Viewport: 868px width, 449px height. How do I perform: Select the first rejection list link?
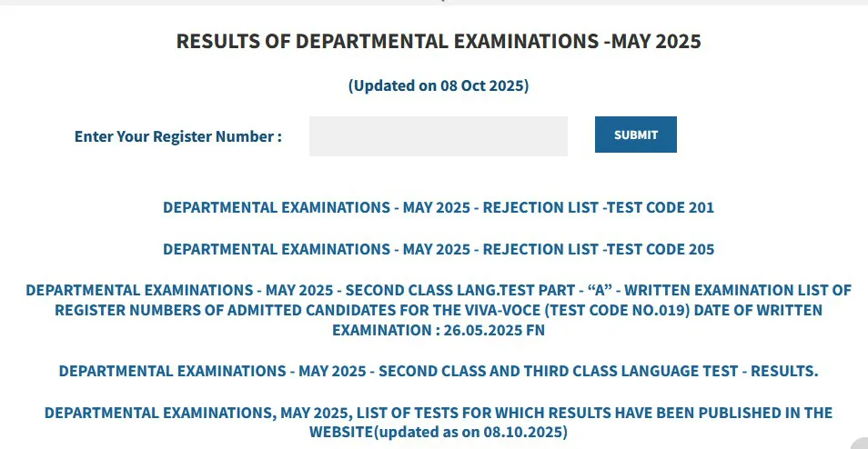(438, 207)
